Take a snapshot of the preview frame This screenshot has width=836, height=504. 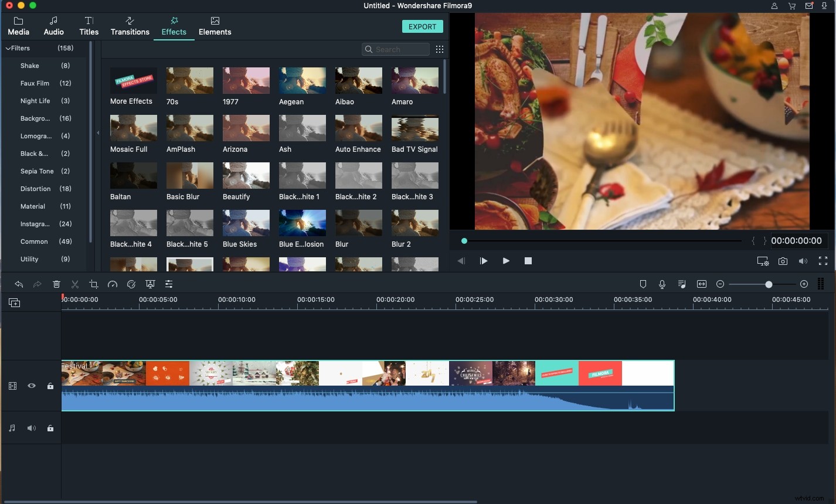(x=783, y=261)
